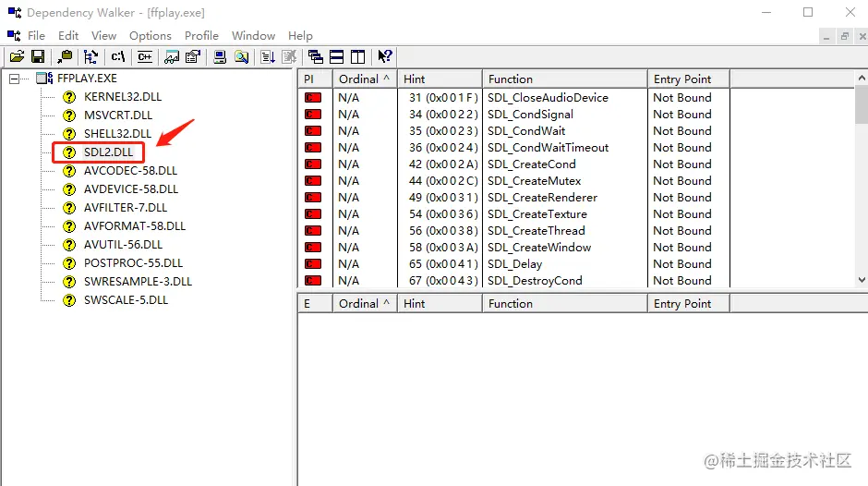Click the document icon left of File menu
Image resolution: width=868 pixels, height=486 pixels.
tap(14, 35)
